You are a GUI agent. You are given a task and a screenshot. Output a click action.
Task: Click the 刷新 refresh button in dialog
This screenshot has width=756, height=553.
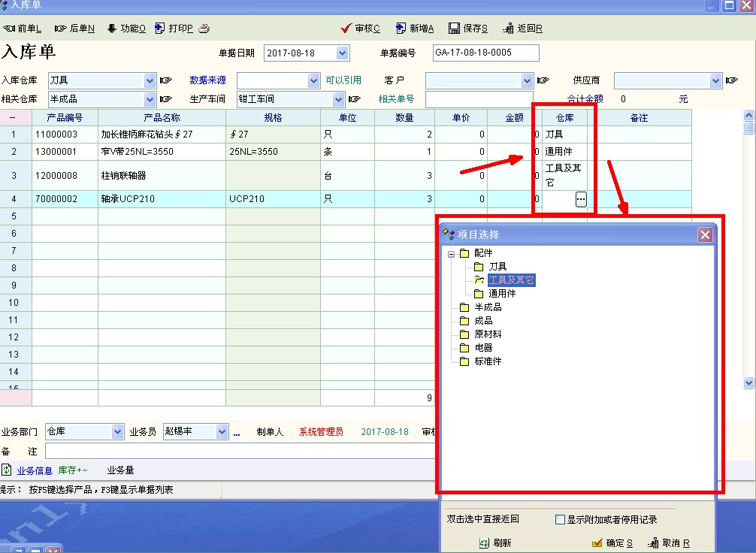pos(495,542)
